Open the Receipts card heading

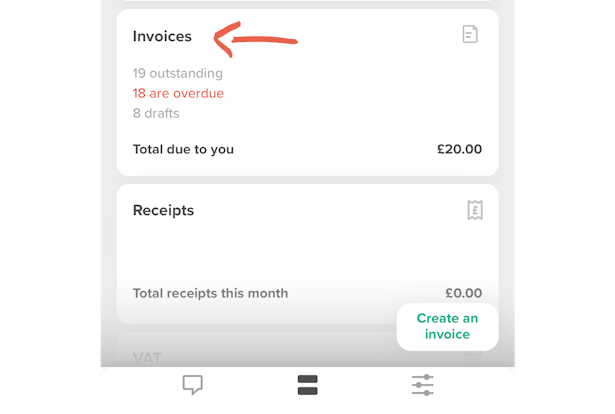163,211
